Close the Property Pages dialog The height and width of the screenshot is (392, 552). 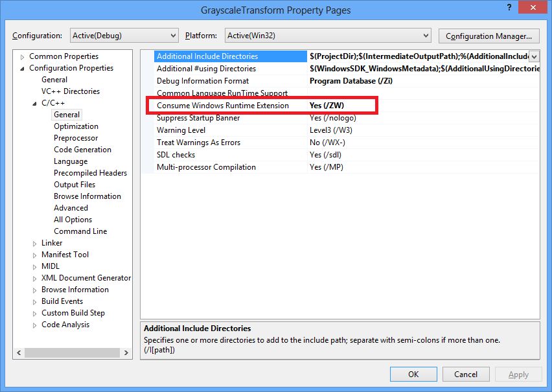(x=533, y=7)
